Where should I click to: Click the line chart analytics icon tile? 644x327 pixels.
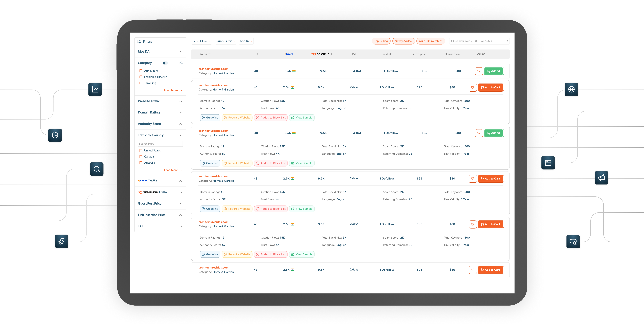(x=95, y=89)
